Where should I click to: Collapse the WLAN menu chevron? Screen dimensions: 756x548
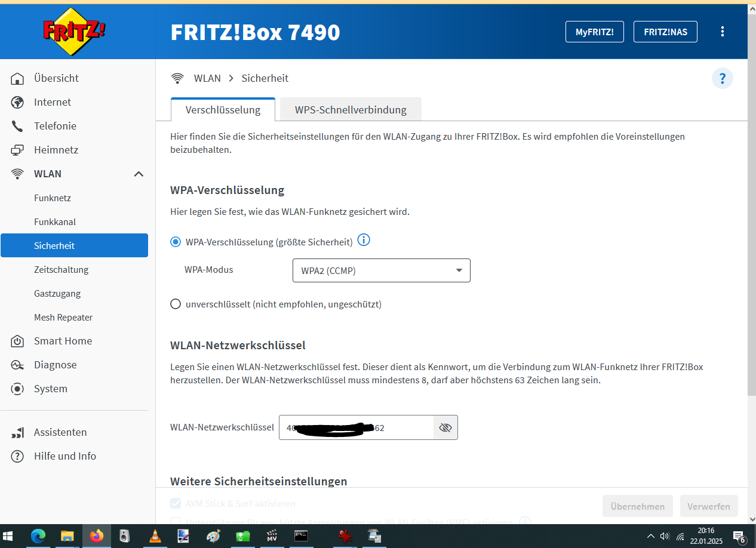139,174
